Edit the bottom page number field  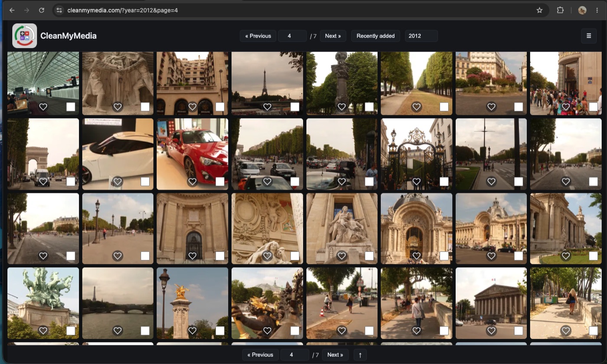click(x=294, y=354)
